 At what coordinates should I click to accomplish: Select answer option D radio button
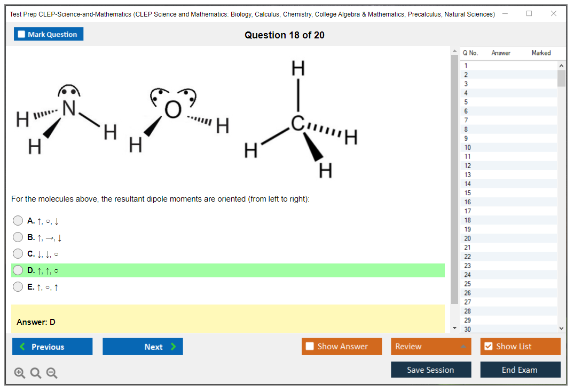point(18,270)
